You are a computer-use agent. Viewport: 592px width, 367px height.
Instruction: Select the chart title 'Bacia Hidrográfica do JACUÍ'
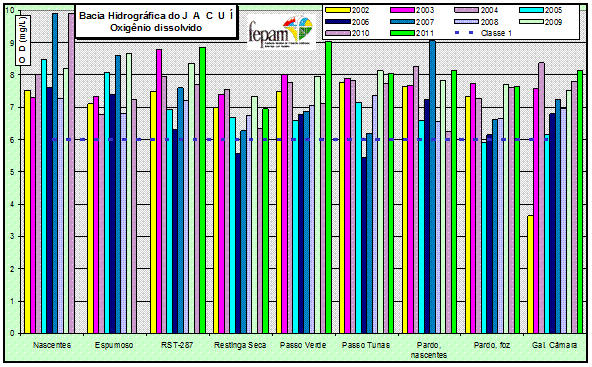pyautogui.click(x=156, y=16)
